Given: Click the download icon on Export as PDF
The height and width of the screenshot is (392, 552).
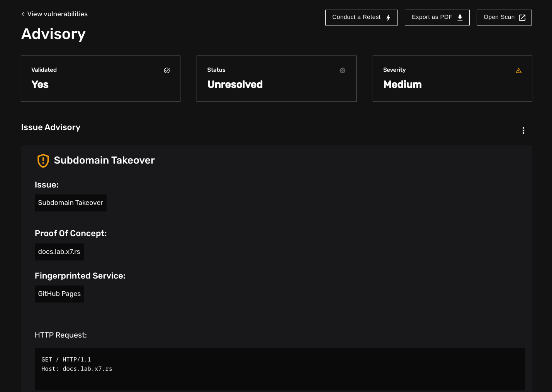Looking at the screenshot, I should tap(460, 17).
